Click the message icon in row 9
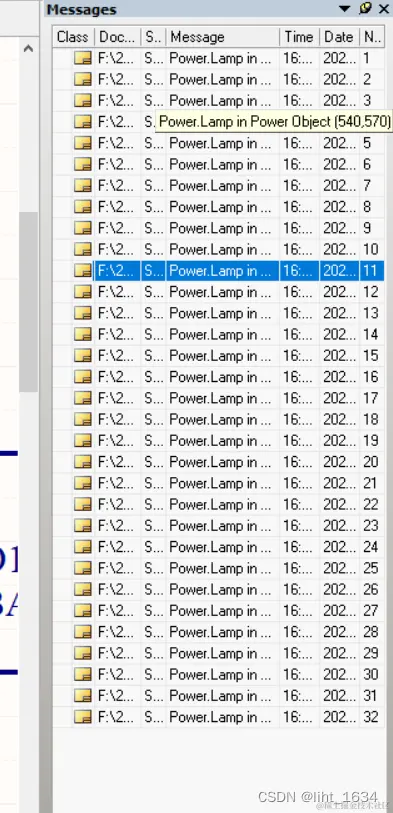393x813 pixels. (x=83, y=229)
